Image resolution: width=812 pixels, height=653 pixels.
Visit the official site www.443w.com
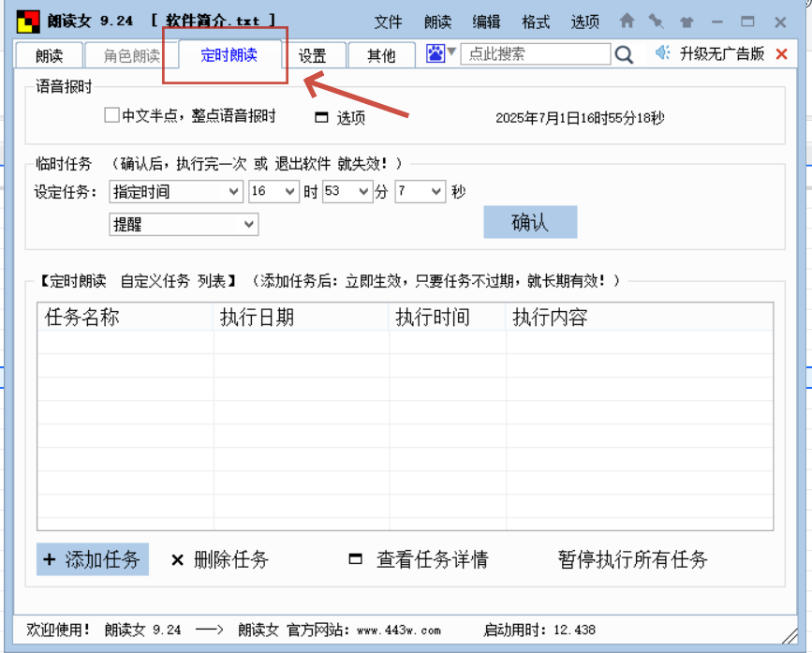[397, 630]
